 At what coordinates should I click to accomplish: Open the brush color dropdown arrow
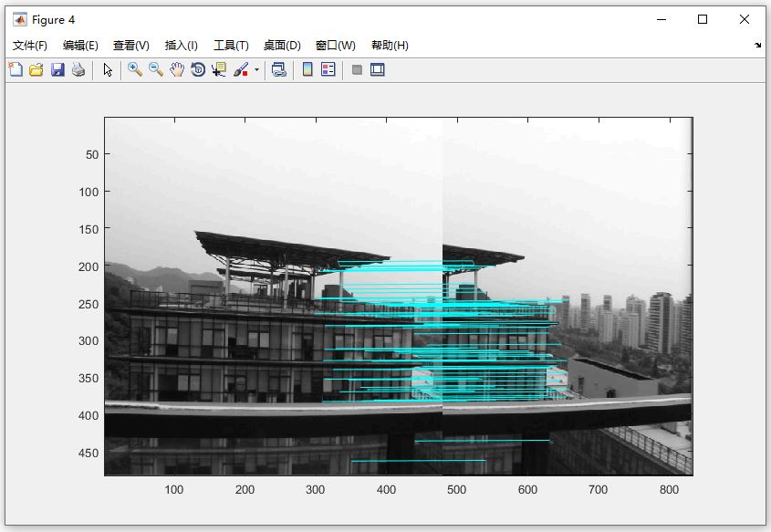pos(256,70)
